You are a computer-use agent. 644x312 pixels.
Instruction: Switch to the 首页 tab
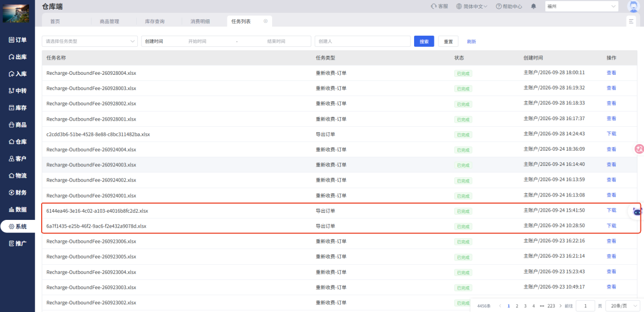pyautogui.click(x=55, y=21)
